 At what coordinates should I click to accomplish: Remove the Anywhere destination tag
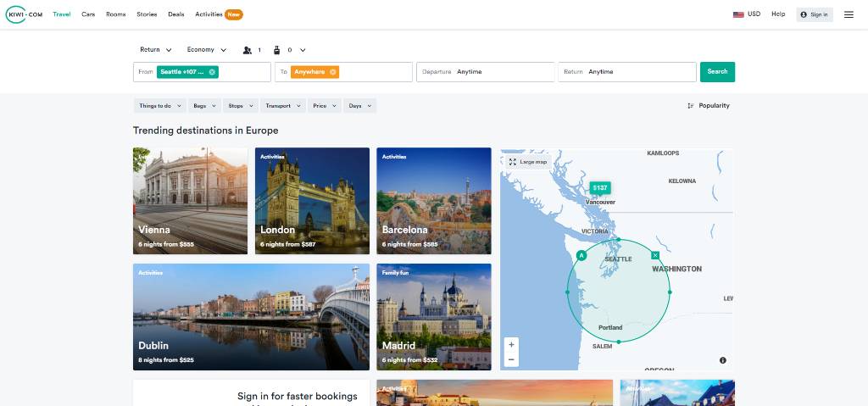point(332,72)
